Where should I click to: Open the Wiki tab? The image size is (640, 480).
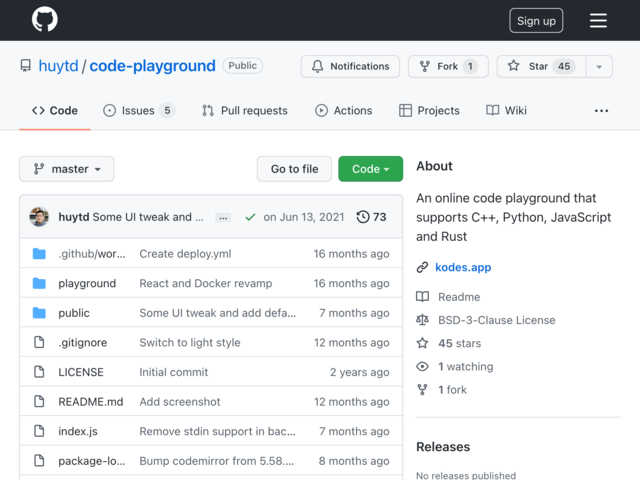(506, 111)
